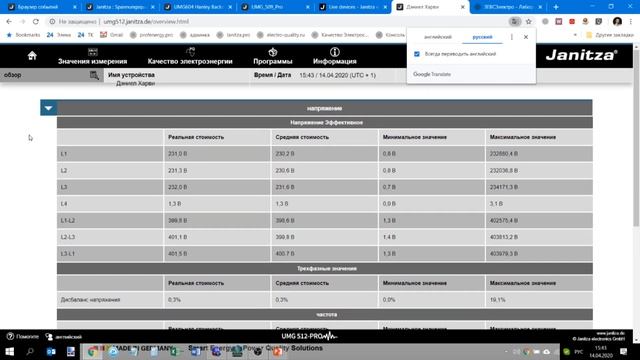Open profenergy.pro bookmark

coord(151,35)
